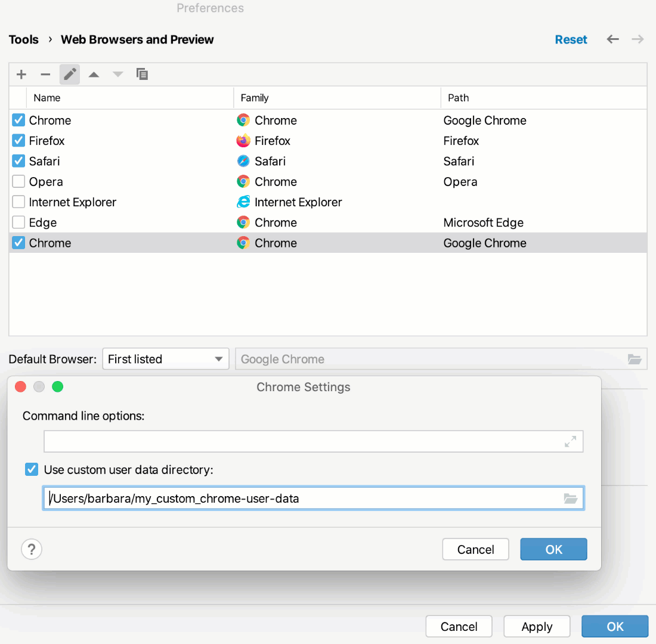Open help from the question mark icon
This screenshot has width=656, height=644.
point(32,549)
